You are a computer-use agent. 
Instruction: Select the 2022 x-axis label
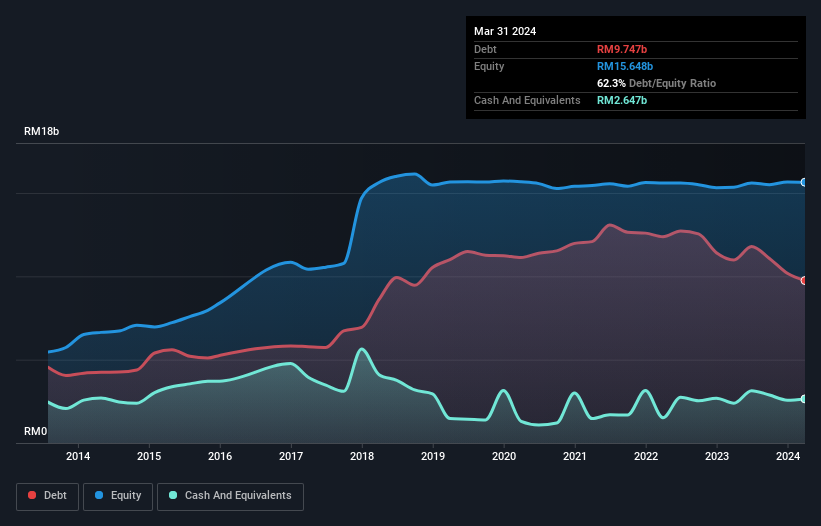click(x=646, y=456)
